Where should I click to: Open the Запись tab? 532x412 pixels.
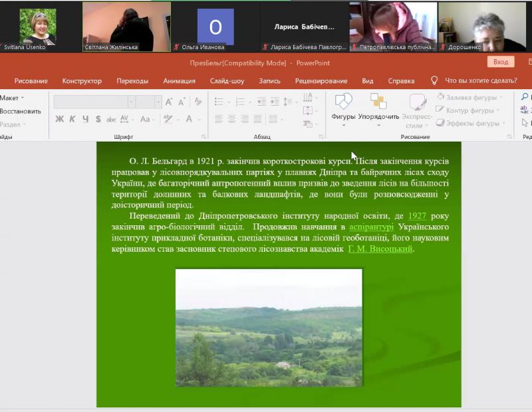coord(269,81)
